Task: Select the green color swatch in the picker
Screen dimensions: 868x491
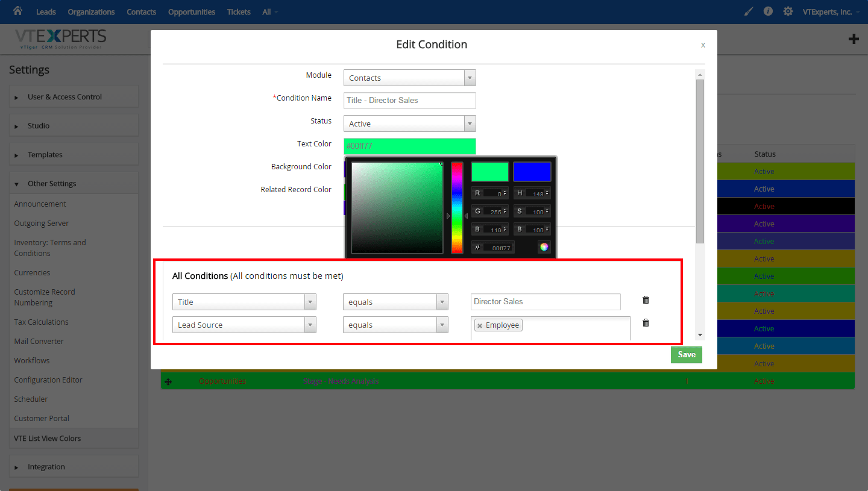Action: (489, 171)
